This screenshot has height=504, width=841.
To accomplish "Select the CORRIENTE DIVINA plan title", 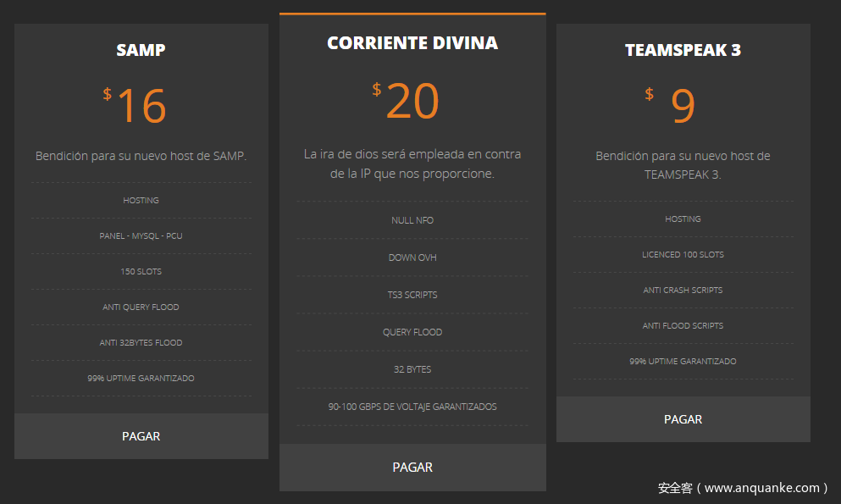I will 412,43.
